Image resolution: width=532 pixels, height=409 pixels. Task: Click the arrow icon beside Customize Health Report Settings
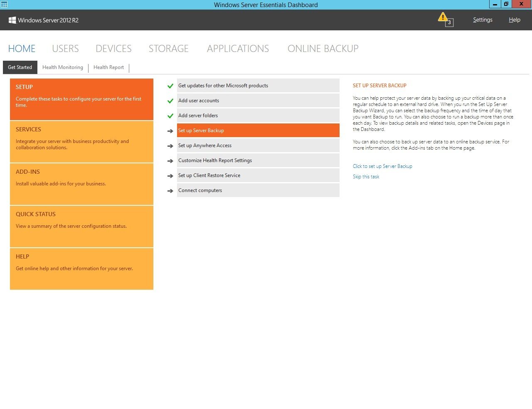170,161
